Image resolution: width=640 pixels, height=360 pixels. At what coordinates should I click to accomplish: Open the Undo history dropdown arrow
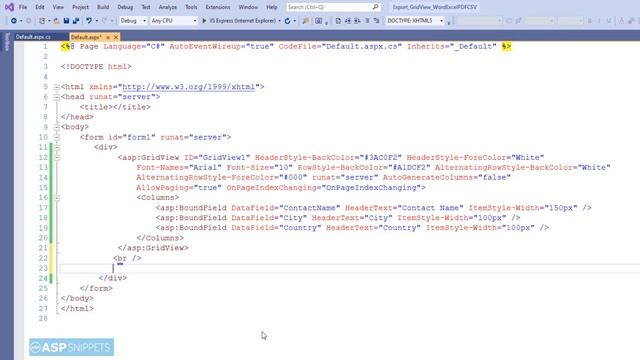tap(97, 21)
